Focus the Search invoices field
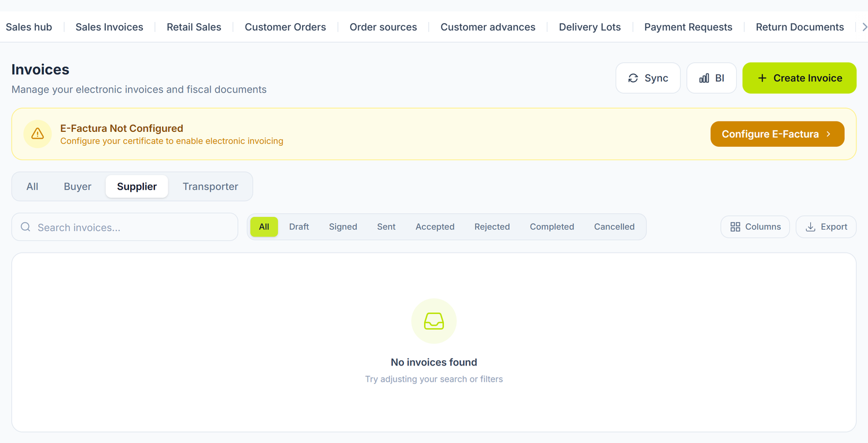Image resolution: width=868 pixels, height=443 pixels. 125,227
